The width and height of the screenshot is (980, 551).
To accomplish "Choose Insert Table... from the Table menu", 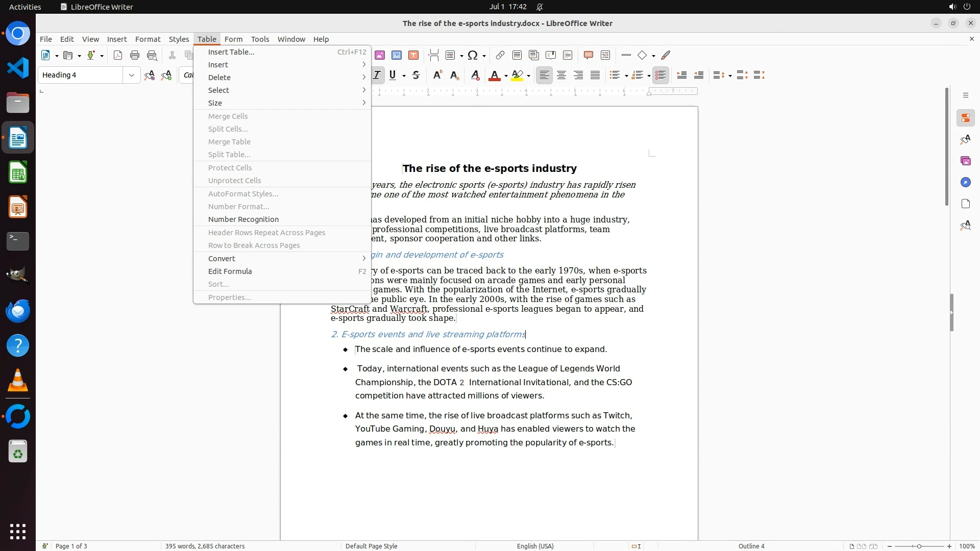I will coord(231,52).
